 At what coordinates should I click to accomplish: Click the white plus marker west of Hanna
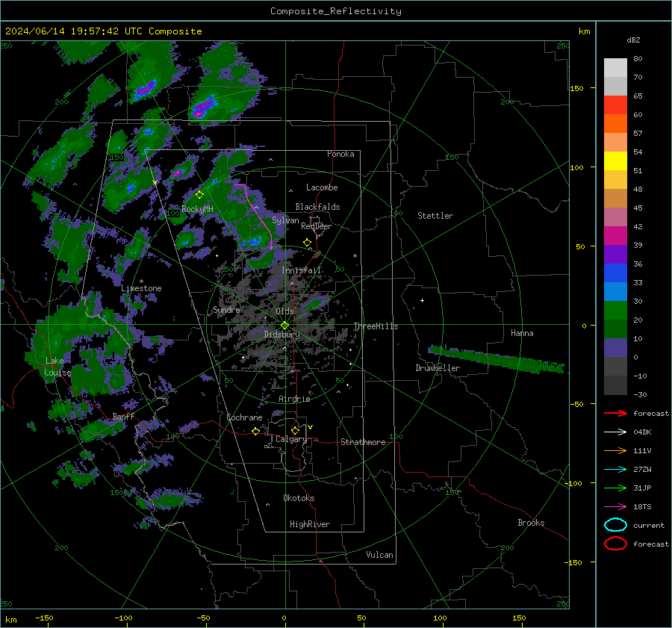click(x=422, y=300)
